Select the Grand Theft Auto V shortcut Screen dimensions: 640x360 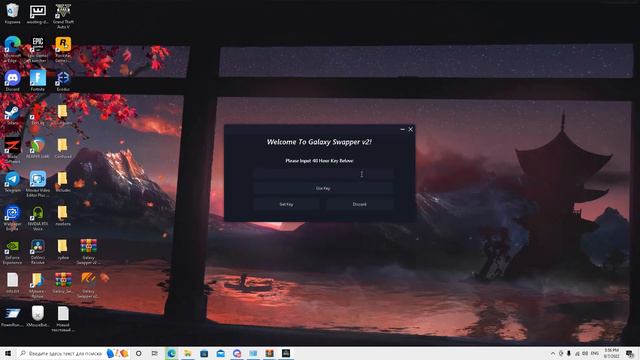coord(63,16)
